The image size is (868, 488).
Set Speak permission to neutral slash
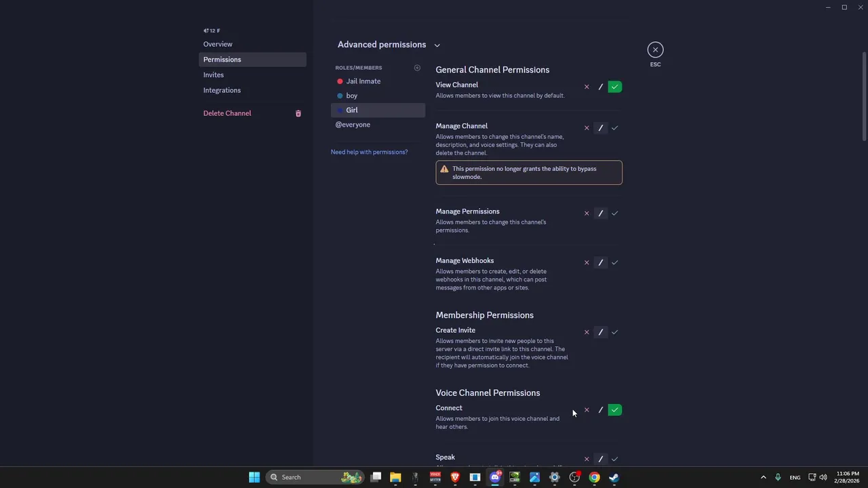pyautogui.click(x=601, y=459)
